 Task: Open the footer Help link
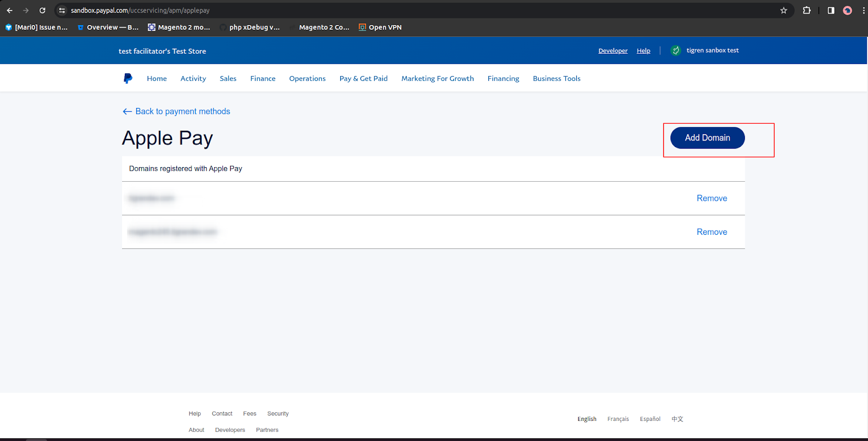tap(195, 413)
